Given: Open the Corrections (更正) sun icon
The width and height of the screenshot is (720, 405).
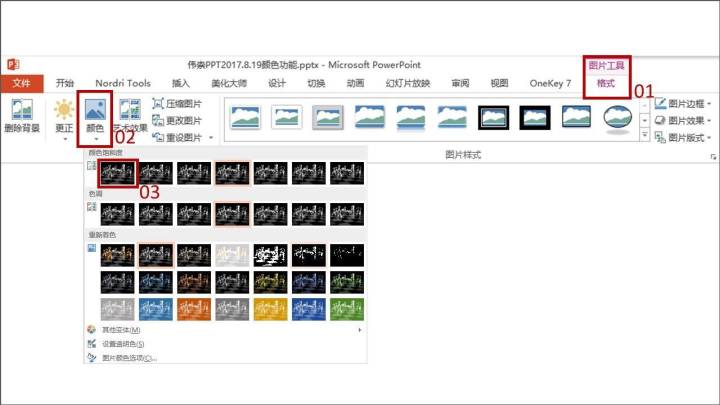Looking at the screenshot, I should [64, 110].
